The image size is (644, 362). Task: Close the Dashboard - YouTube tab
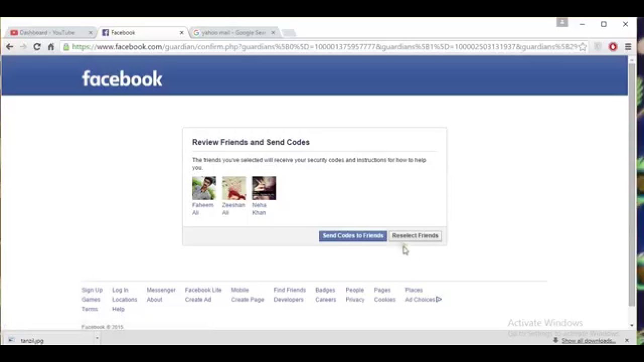tap(91, 33)
